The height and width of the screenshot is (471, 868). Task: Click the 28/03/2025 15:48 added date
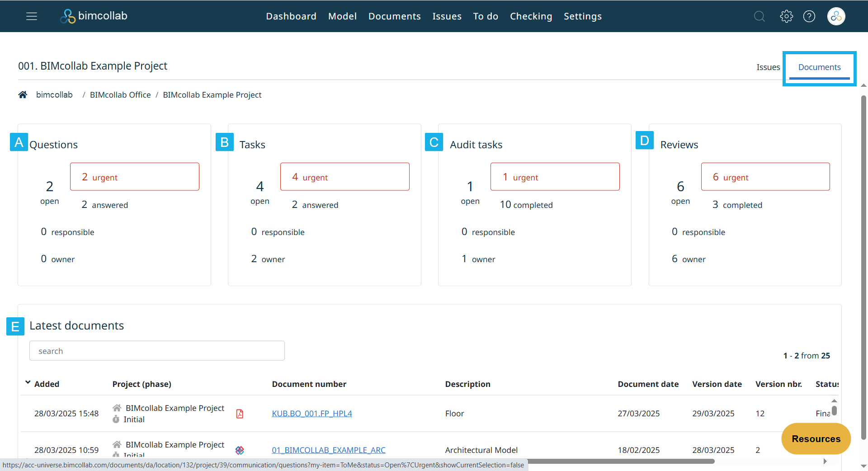(x=66, y=414)
